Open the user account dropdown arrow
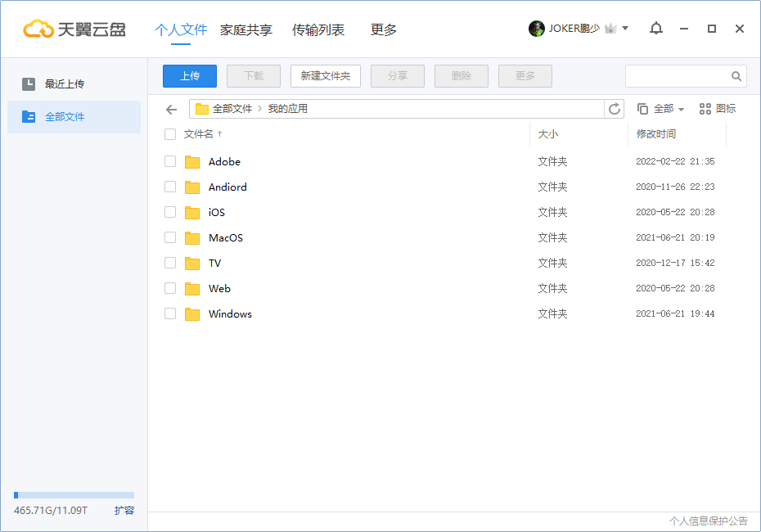761x532 pixels. point(625,28)
